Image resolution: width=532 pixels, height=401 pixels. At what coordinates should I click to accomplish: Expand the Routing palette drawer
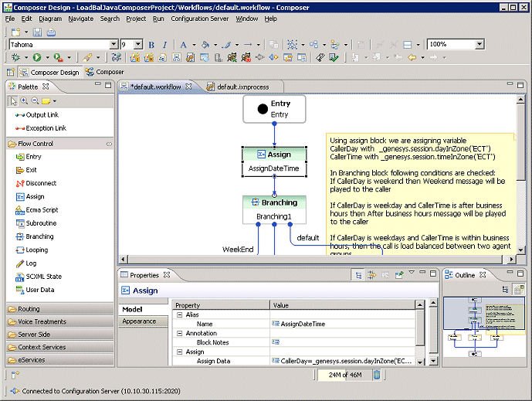point(59,309)
